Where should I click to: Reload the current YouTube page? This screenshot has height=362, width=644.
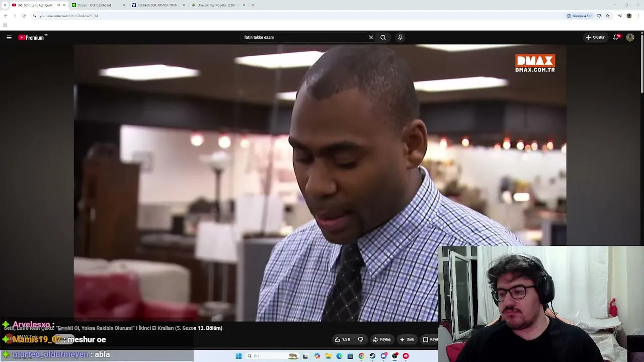(24, 16)
